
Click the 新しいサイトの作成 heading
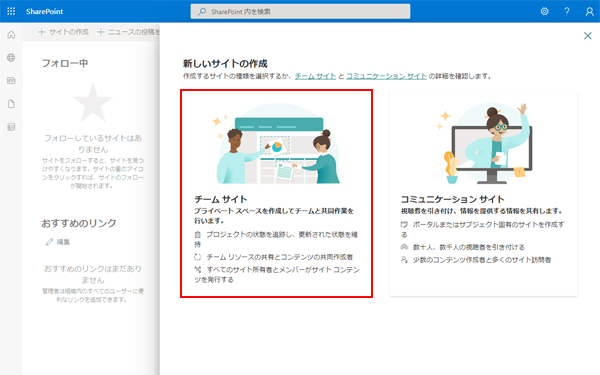click(225, 63)
